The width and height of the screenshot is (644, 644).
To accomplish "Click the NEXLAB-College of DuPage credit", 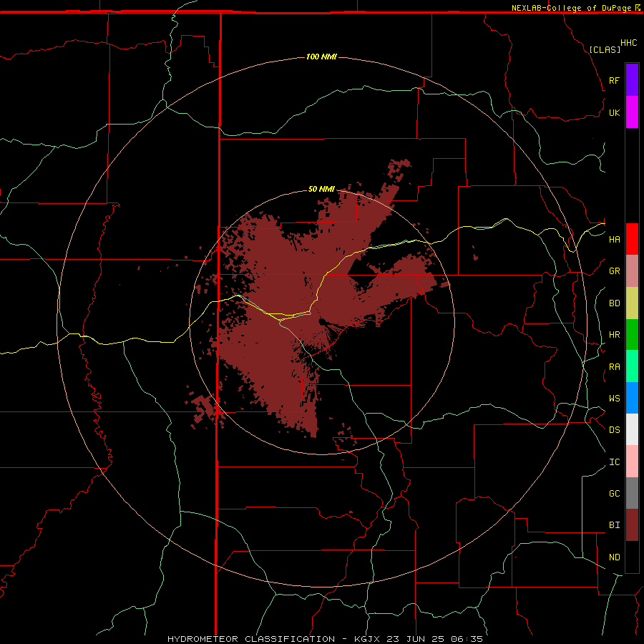I will [572, 8].
